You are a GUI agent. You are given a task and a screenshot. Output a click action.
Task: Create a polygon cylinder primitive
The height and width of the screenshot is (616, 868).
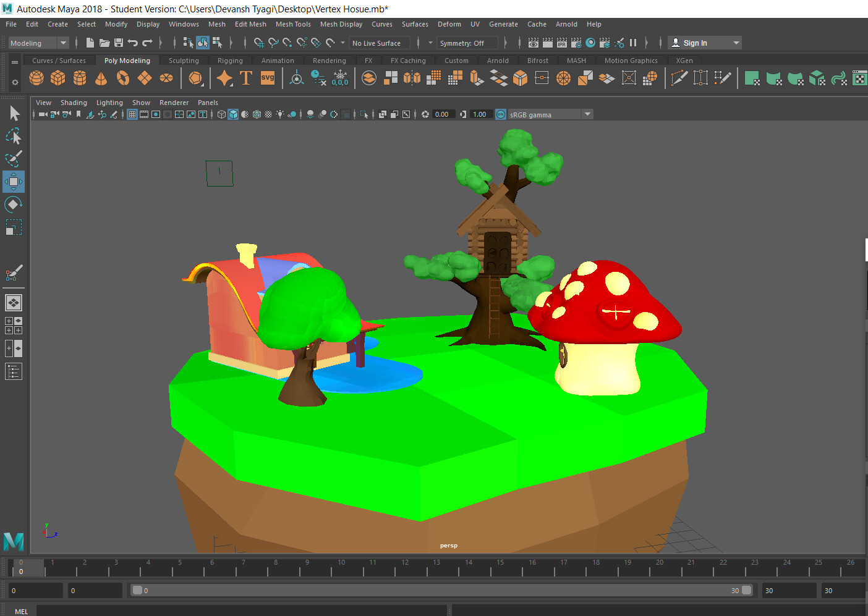pyautogui.click(x=79, y=78)
